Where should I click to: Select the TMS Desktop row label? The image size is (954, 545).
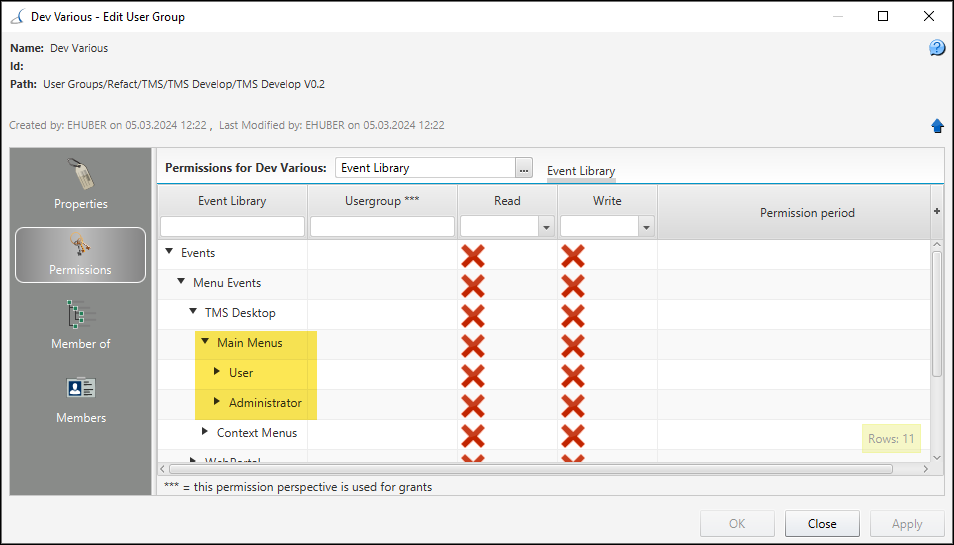240,313
